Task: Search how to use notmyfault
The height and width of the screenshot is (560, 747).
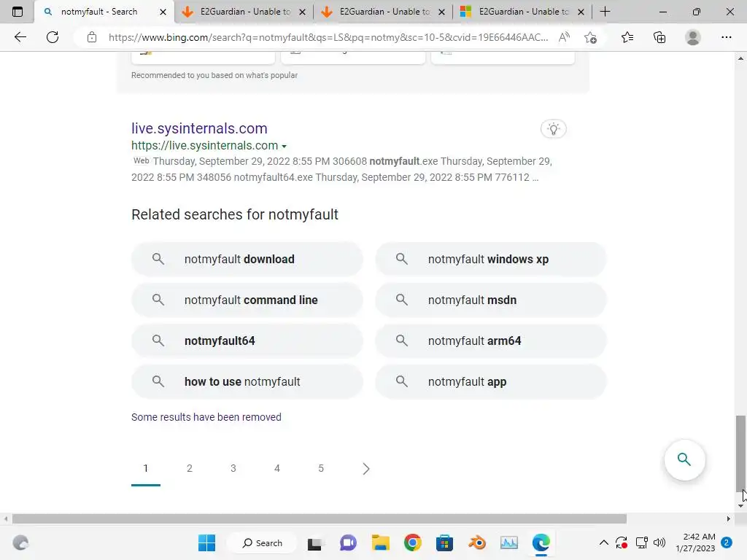Action: point(247,382)
